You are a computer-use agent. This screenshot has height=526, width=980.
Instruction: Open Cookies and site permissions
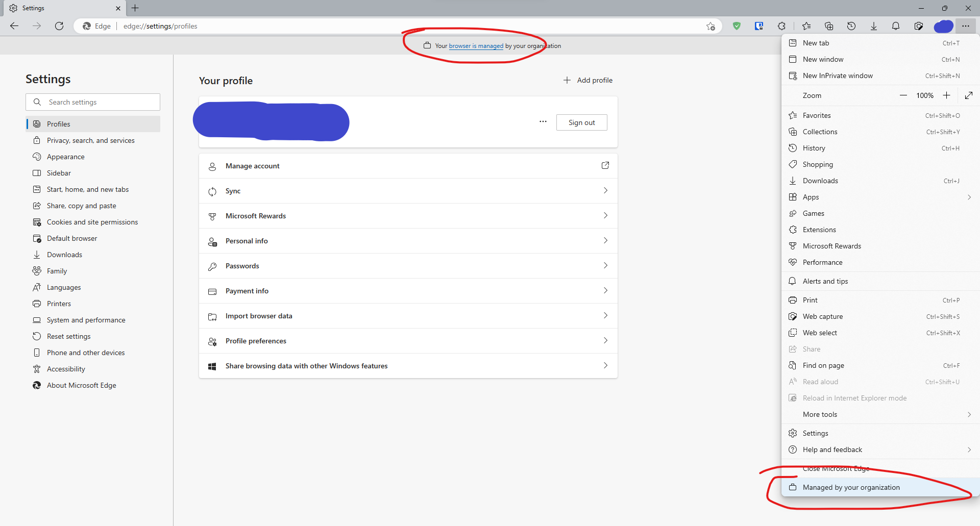coord(93,222)
